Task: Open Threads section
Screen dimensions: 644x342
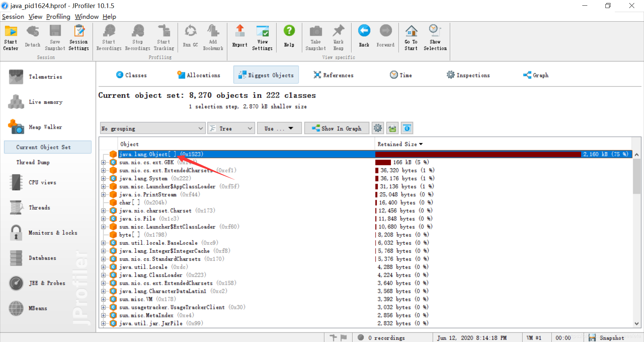Action: click(x=30, y=208)
